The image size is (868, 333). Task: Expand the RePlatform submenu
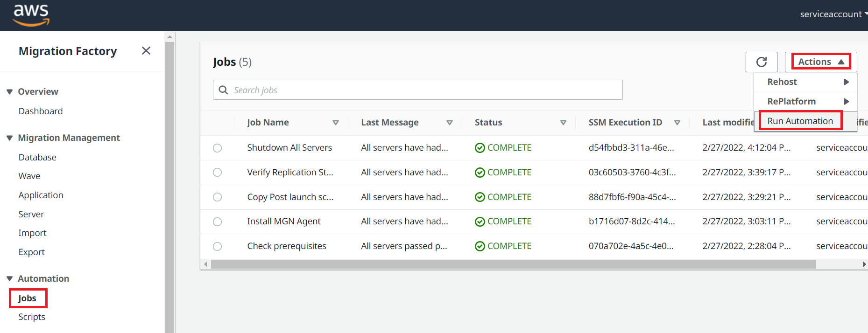click(x=805, y=101)
